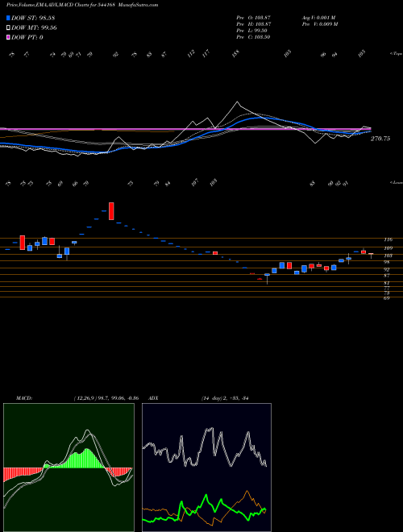Click the 112 top label
This screenshot has height=532, width=403.
click(192, 53)
